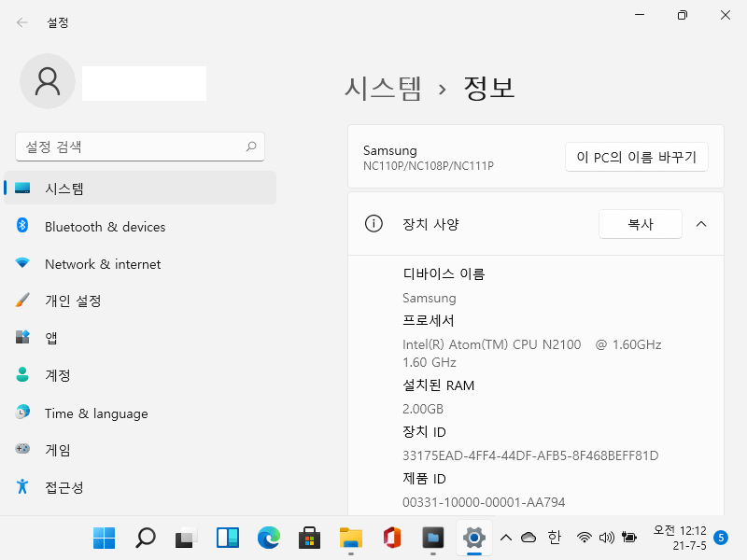The height and width of the screenshot is (560, 747).
Task: Click the apps icon beside 앱
Action: [x=22, y=337]
